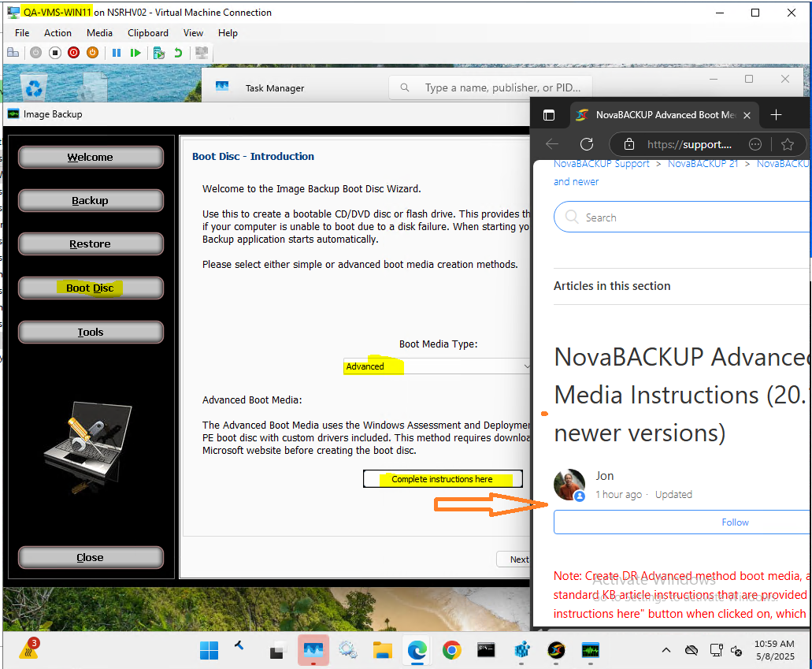This screenshot has height=669, width=812.
Task: Open the Windows Start menu
Action: tap(209, 650)
